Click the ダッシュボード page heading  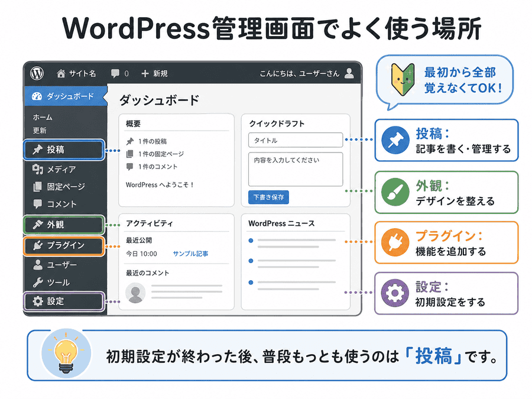pos(159,100)
